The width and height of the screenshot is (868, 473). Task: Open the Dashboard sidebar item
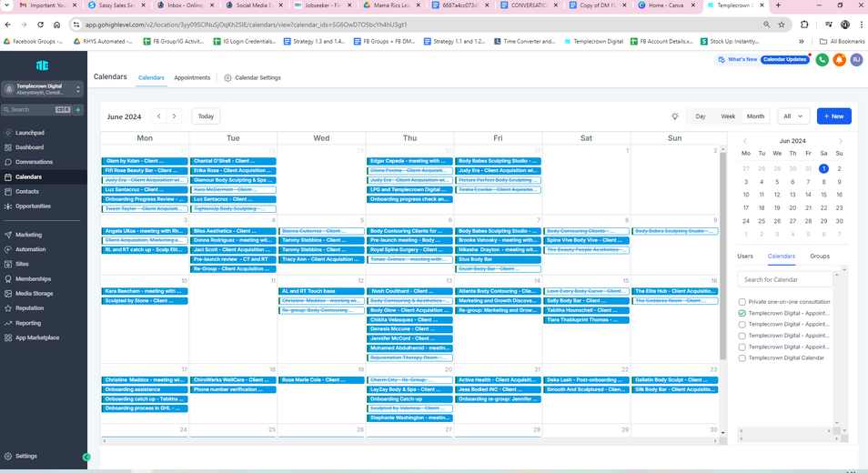[29, 147]
